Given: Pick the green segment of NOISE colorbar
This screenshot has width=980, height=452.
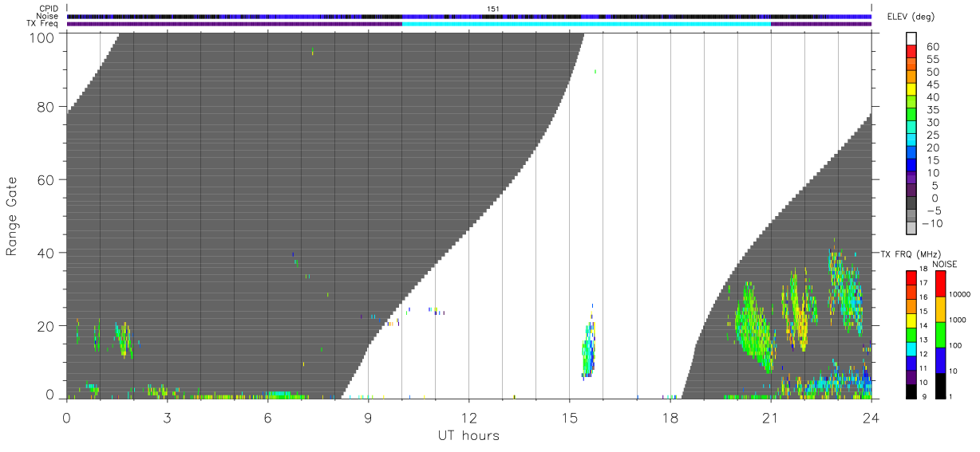Looking at the screenshot, I should pyautogui.click(x=940, y=334).
